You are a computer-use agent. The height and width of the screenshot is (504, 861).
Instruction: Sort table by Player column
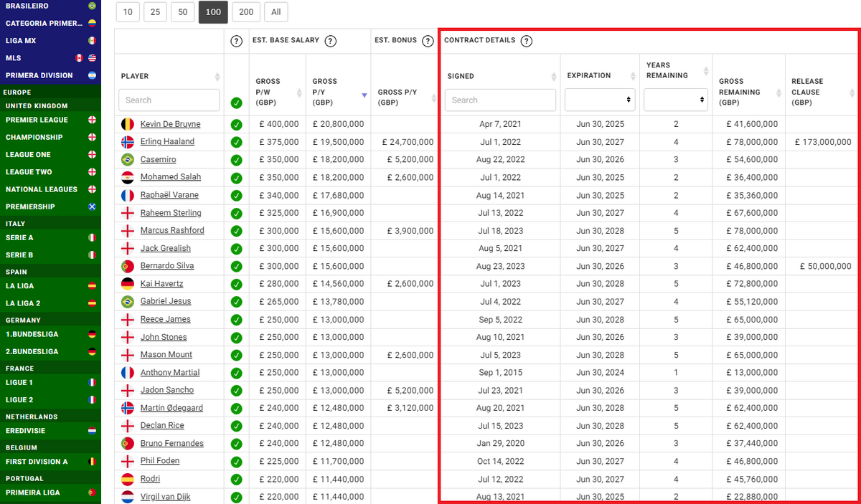click(217, 77)
